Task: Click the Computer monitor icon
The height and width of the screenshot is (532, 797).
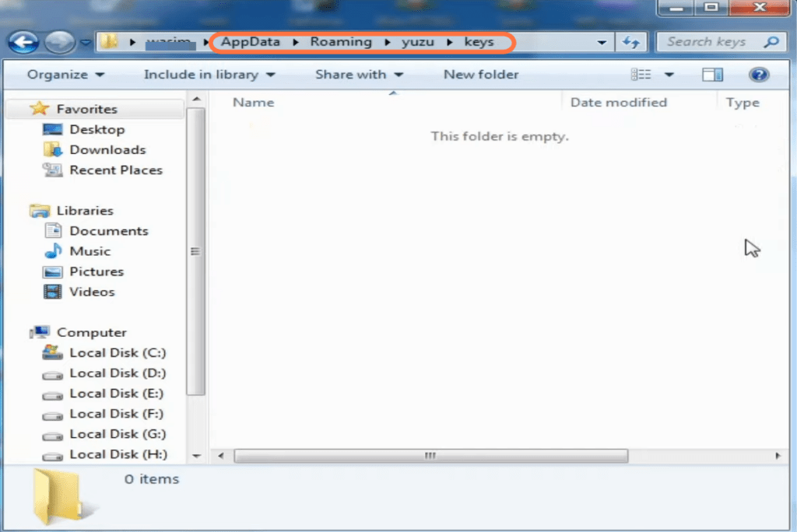Action: (39, 332)
